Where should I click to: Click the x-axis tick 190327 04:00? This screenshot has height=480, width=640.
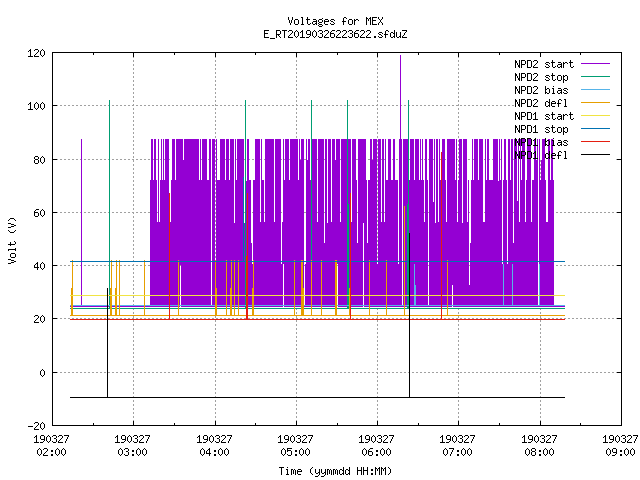point(214,445)
